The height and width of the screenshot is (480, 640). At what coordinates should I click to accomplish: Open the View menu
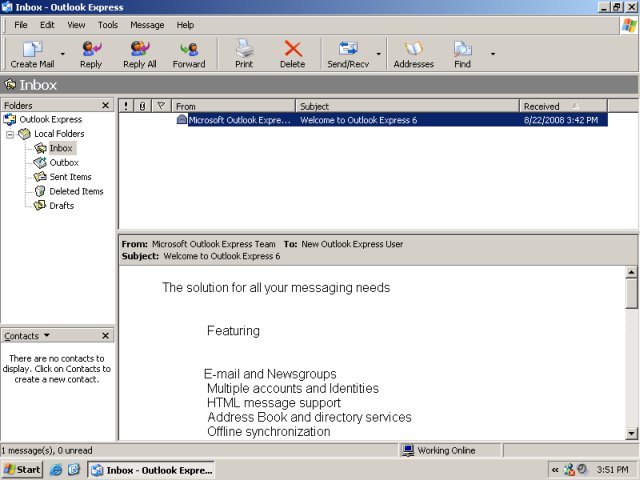coord(76,25)
